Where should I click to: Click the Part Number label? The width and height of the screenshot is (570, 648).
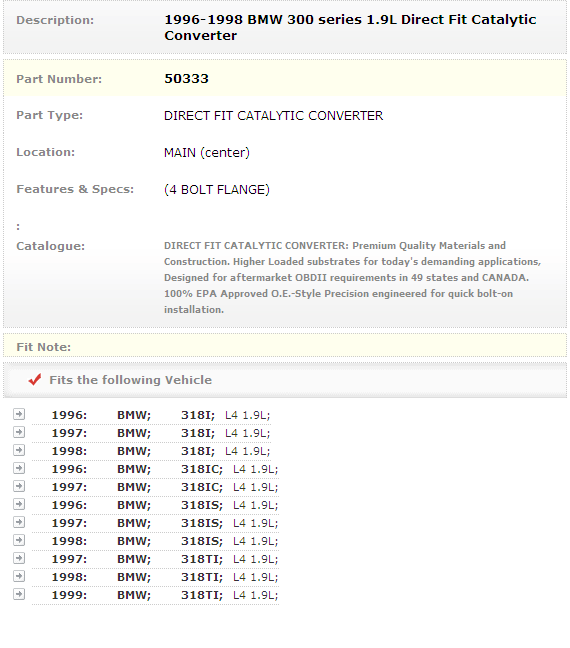click(x=59, y=79)
